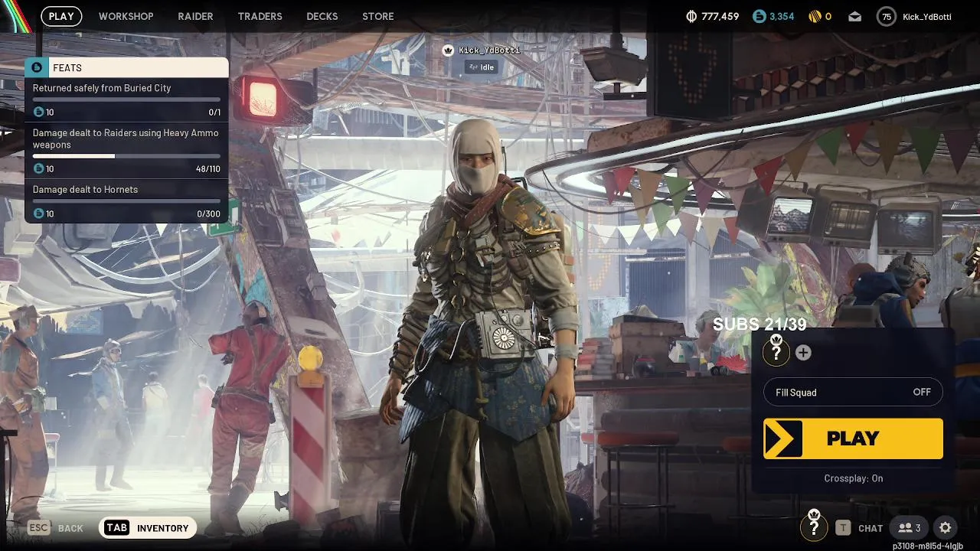This screenshot has width=980, height=551.
Task: Open the Kick_YdBotti profile name at top right
Action: [x=927, y=16]
